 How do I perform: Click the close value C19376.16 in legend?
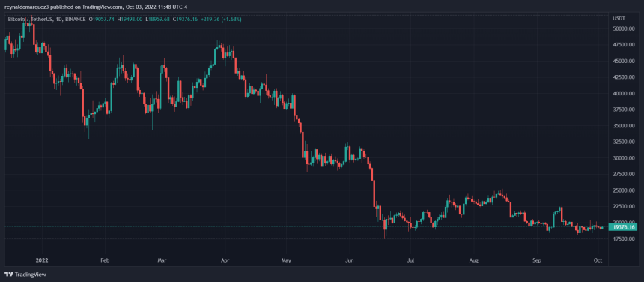186,19
